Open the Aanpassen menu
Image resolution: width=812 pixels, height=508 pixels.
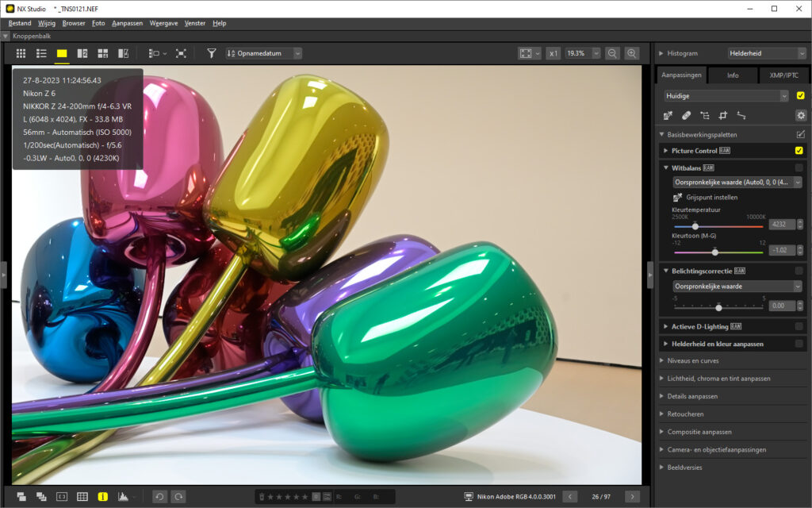click(127, 23)
